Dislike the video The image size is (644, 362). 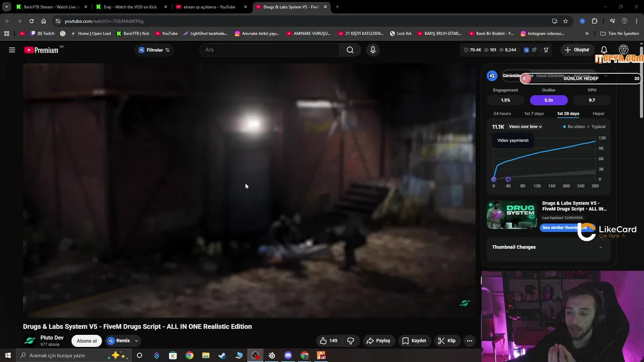click(x=351, y=340)
